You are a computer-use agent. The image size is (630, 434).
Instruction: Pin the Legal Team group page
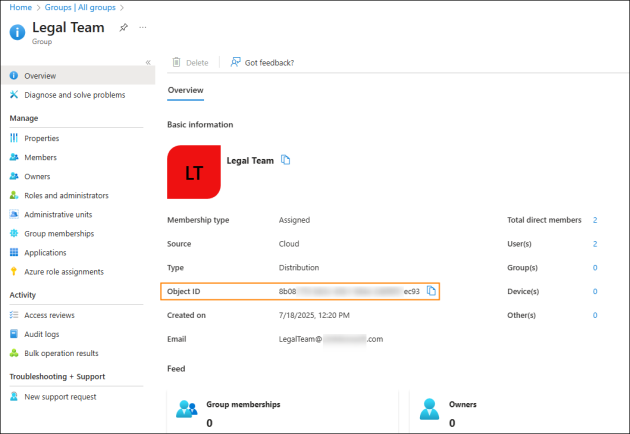(123, 27)
